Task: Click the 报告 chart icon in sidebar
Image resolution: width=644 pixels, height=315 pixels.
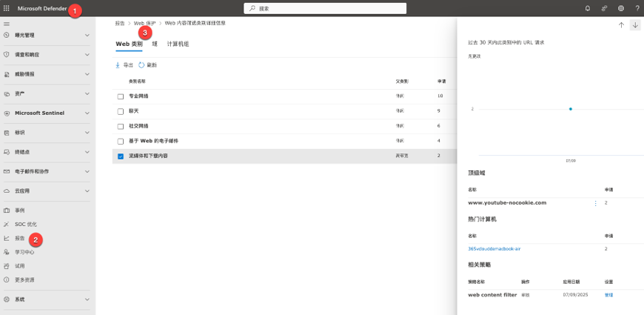Action: click(7, 238)
